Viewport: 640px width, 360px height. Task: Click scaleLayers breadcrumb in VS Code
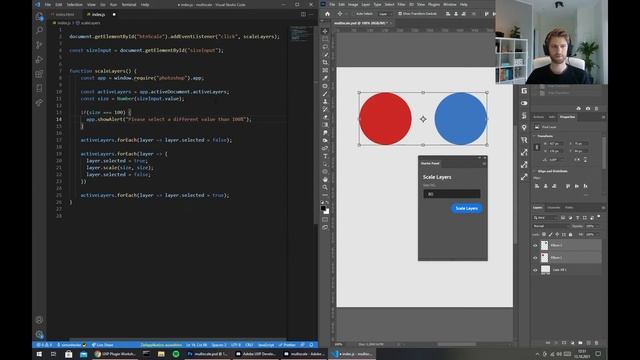click(x=90, y=23)
